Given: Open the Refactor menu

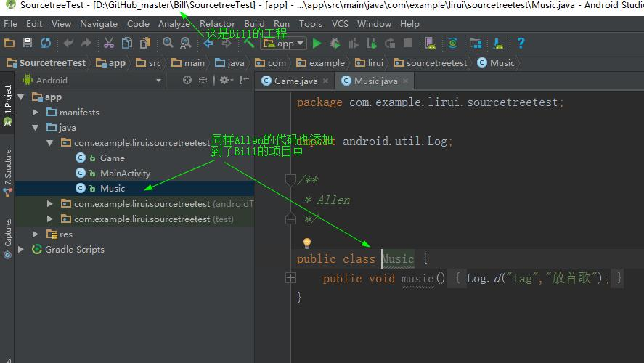Looking at the screenshot, I should point(217,24).
